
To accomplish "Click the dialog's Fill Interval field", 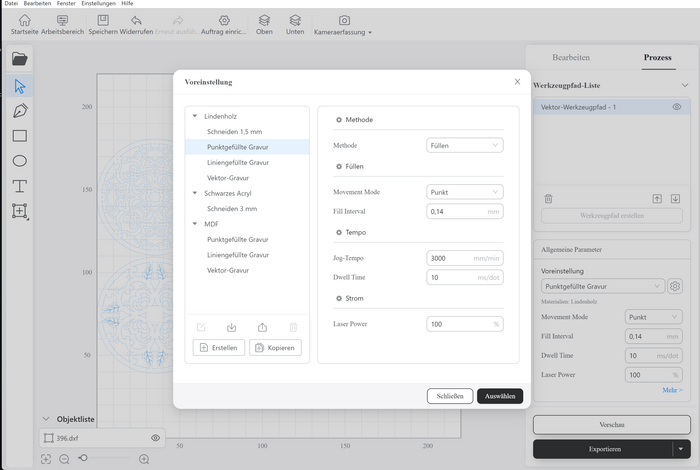I will point(465,212).
